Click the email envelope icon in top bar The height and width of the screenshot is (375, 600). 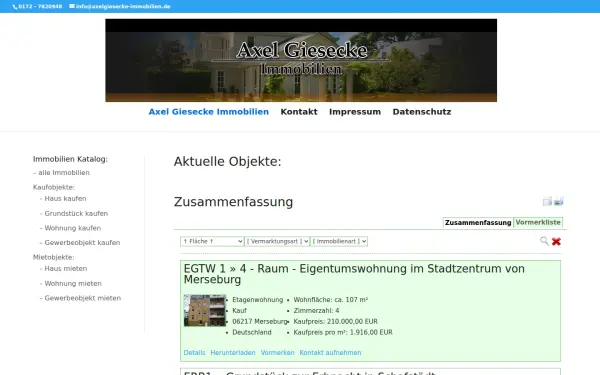[x=72, y=6]
